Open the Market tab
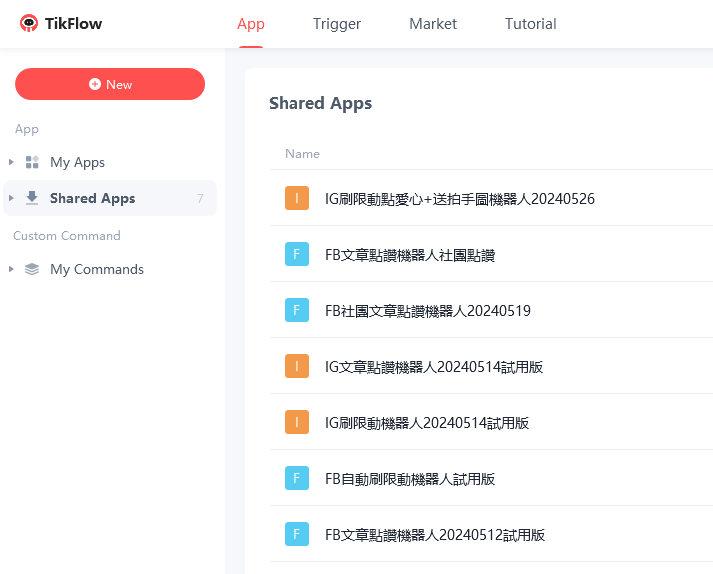 [x=433, y=24]
